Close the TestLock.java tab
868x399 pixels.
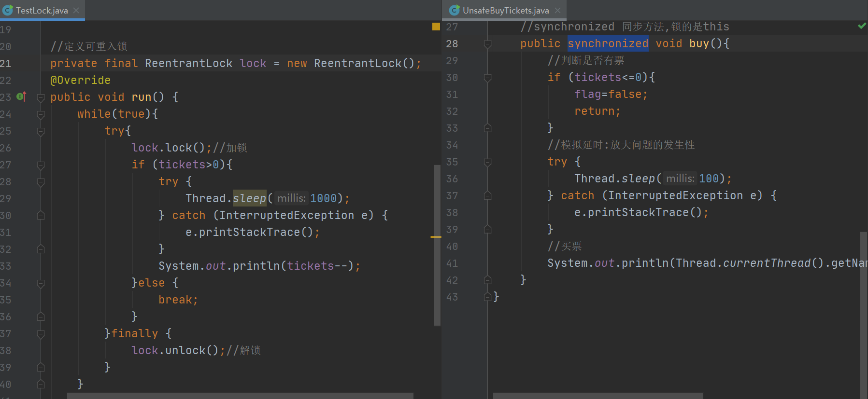(76, 10)
